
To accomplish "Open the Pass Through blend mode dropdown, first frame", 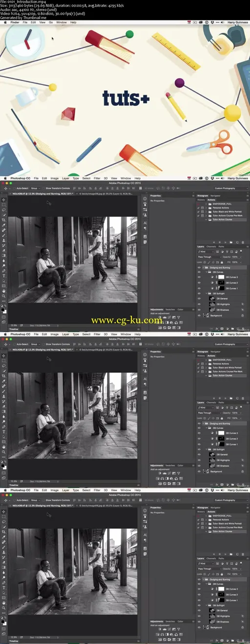I will tap(209, 257).
